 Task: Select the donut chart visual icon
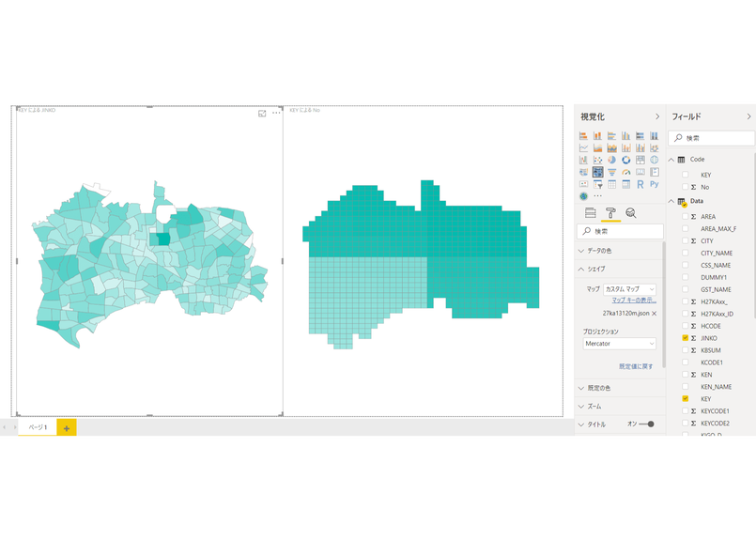point(625,161)
